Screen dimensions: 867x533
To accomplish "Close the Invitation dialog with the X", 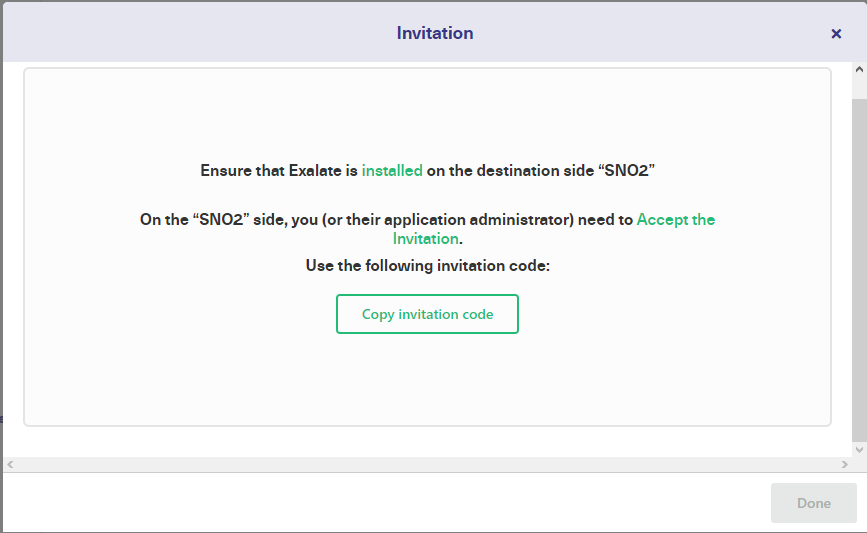I will click(x=836, y=34).
